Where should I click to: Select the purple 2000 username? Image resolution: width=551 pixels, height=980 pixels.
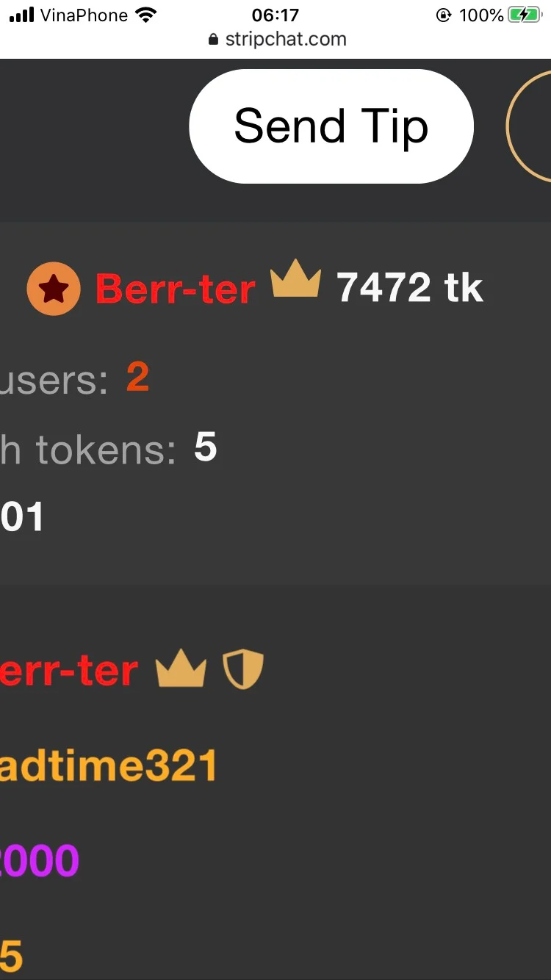[40, 861]
